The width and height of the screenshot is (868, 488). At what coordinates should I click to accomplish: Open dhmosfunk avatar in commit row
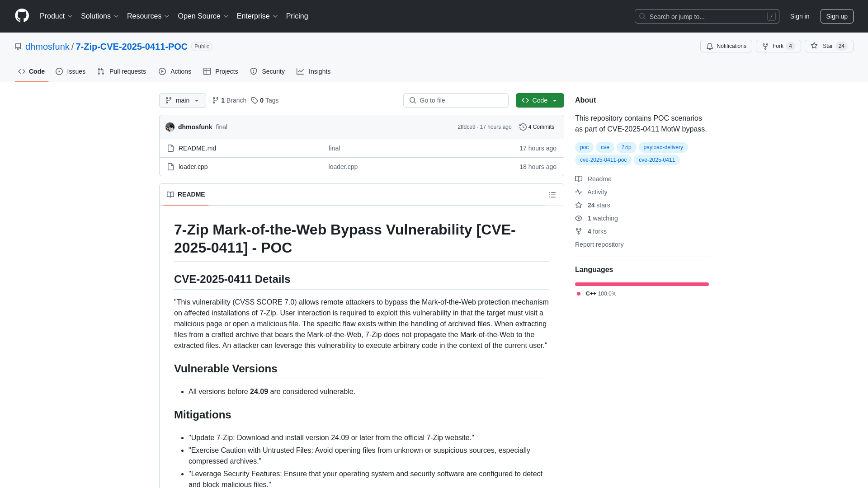click(x=170, y=127)
